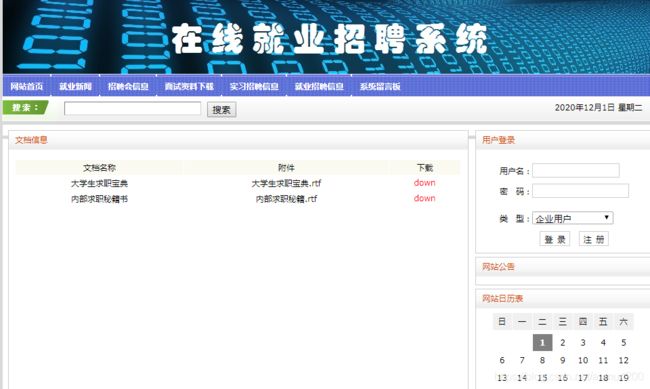This screenshot has width=650, height=389.
Task: Select day 8 in the calendar
Action: pyautogui.click(x=542, y=360)
